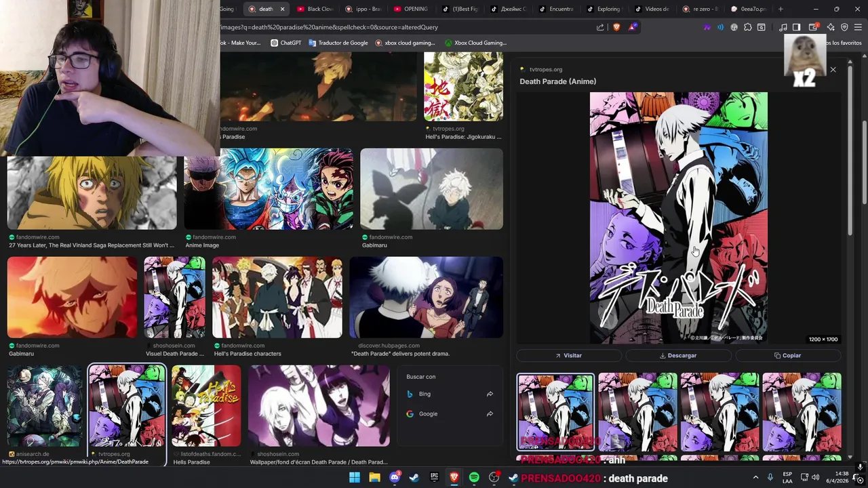Click the music note media control icon

[783, 27]
